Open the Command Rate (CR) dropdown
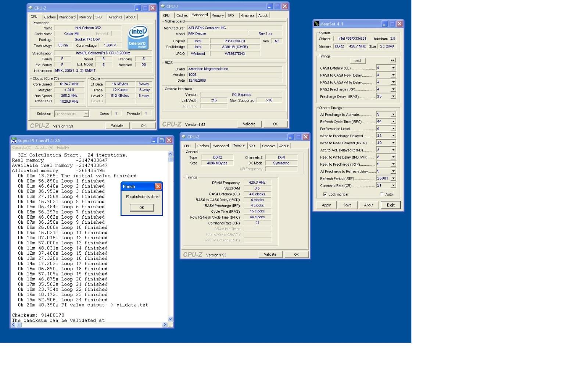 (393, 185)
